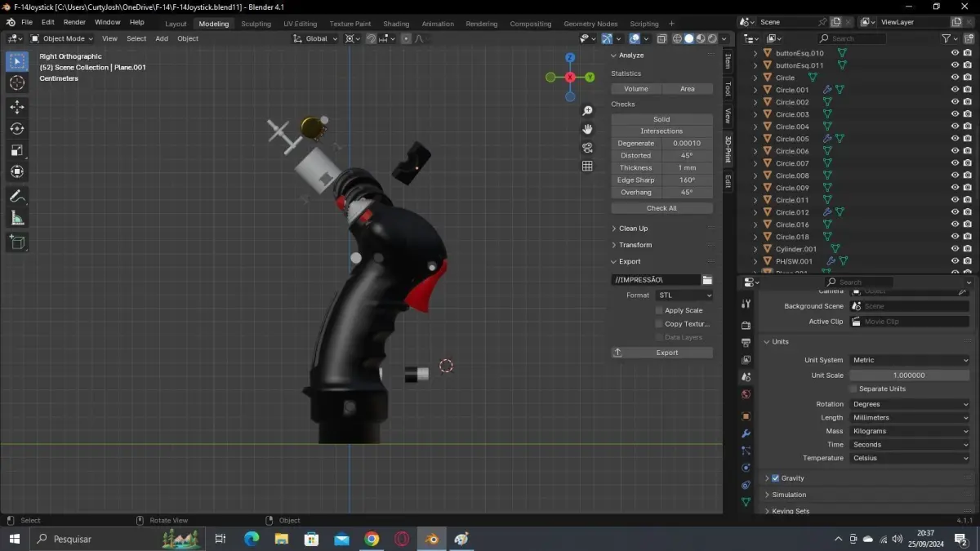
Task: Switch perspective/orthographic grid icon
Action: coord(587,166)
